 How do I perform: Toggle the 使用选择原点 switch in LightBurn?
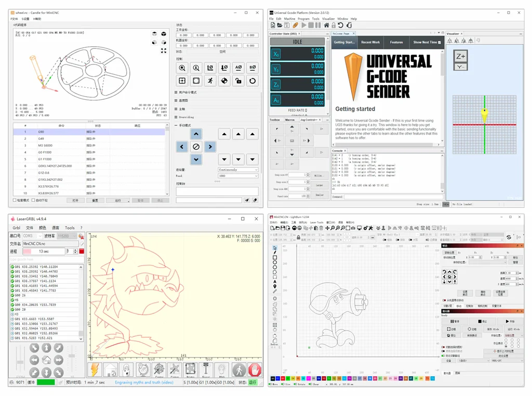(443, 351)
